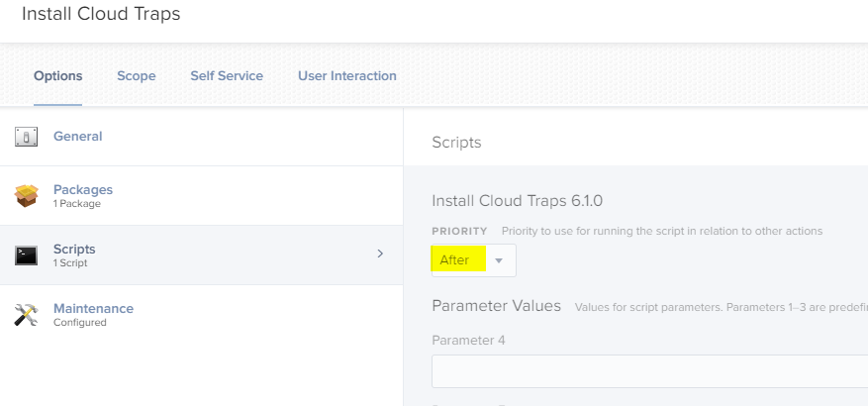This screenshot has width=868, height=406.
Task: Select the Packages payload label
Action: coord(83,189)
